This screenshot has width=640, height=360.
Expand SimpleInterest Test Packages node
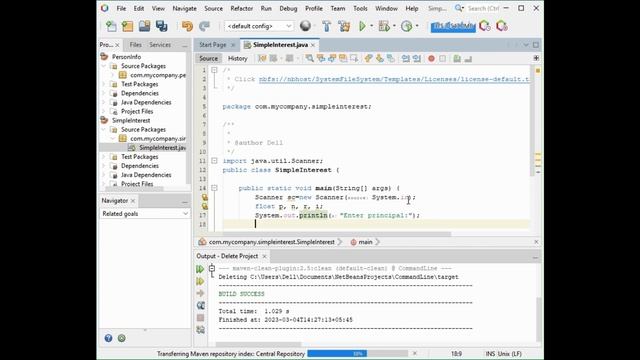[x=104, y=157]
